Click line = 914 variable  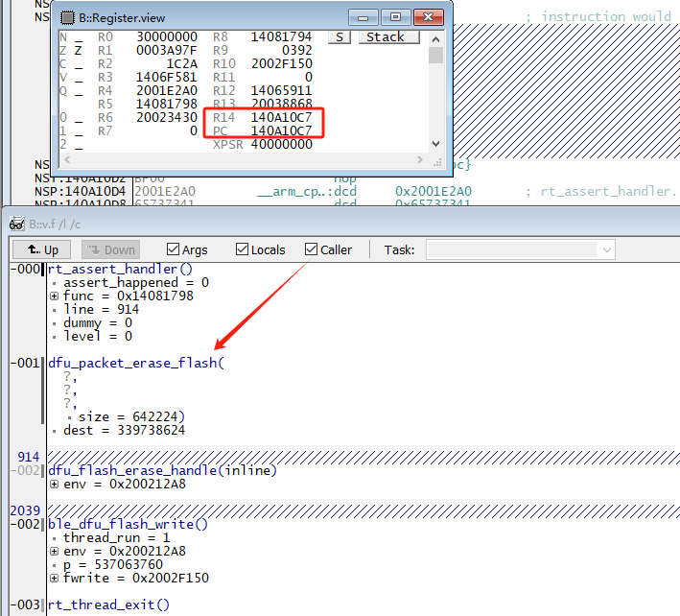click(101, 310)
